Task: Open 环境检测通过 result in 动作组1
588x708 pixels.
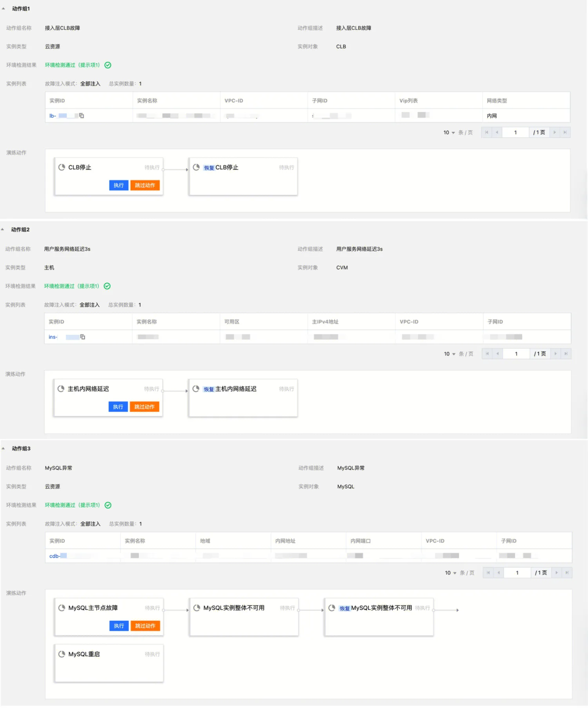Action: 72,65
